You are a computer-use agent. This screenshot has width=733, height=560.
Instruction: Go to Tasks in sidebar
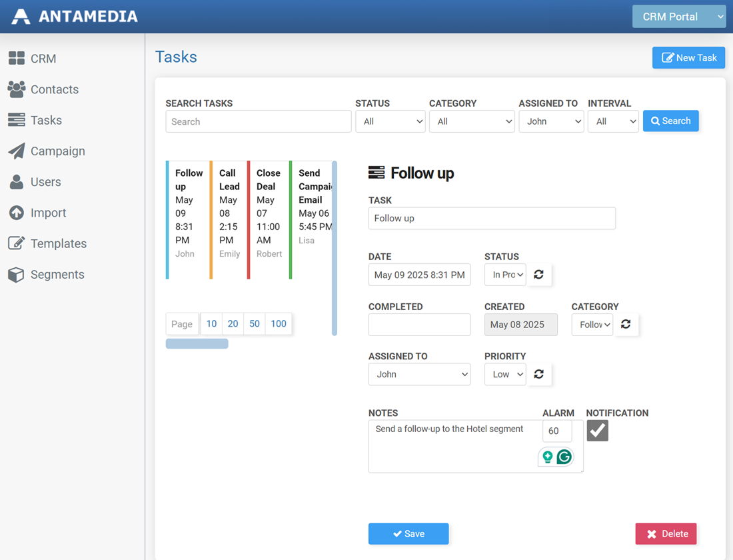46,120
